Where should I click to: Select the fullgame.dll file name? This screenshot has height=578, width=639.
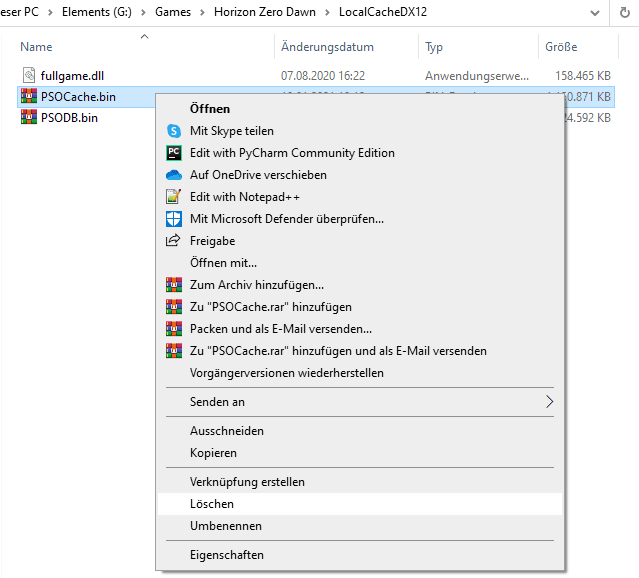(72, 76)
